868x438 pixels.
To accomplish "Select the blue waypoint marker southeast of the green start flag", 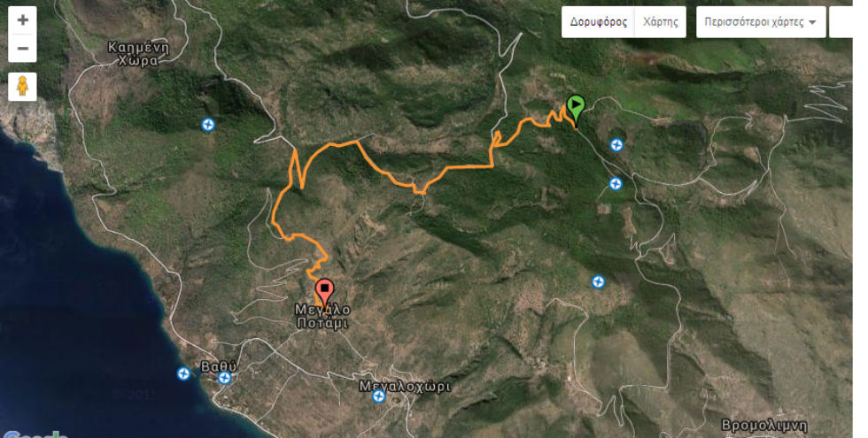I will [615, 184].
